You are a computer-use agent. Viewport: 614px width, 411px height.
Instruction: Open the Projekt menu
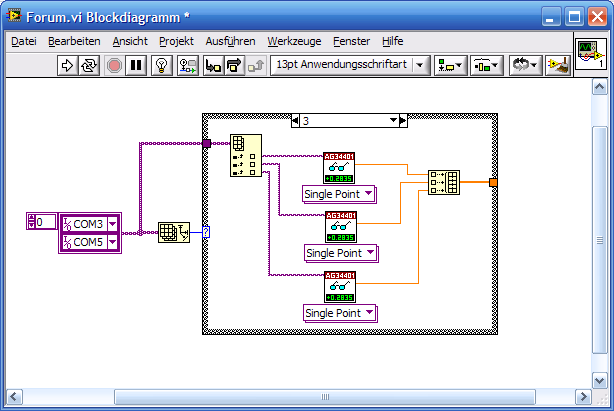176,41
